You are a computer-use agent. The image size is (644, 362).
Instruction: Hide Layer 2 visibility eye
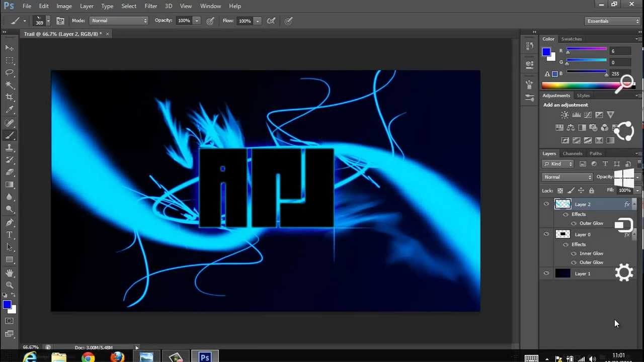(546, 204)
